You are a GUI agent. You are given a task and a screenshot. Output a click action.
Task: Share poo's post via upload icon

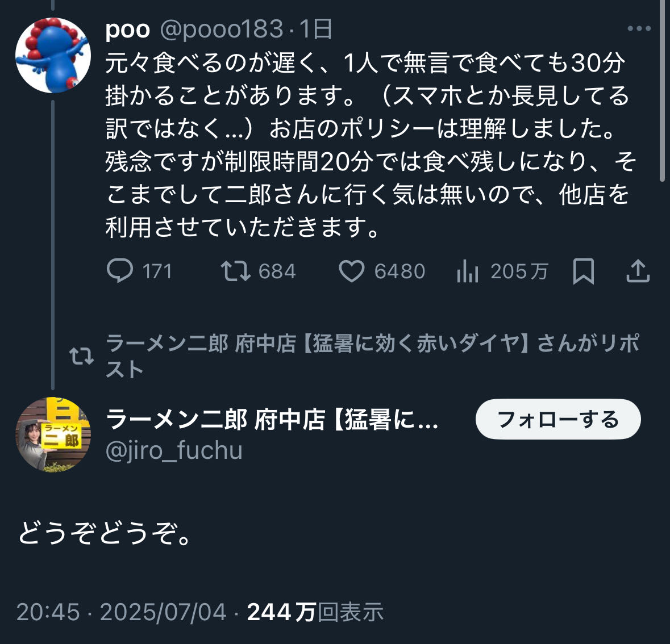(x=638, y=271)
